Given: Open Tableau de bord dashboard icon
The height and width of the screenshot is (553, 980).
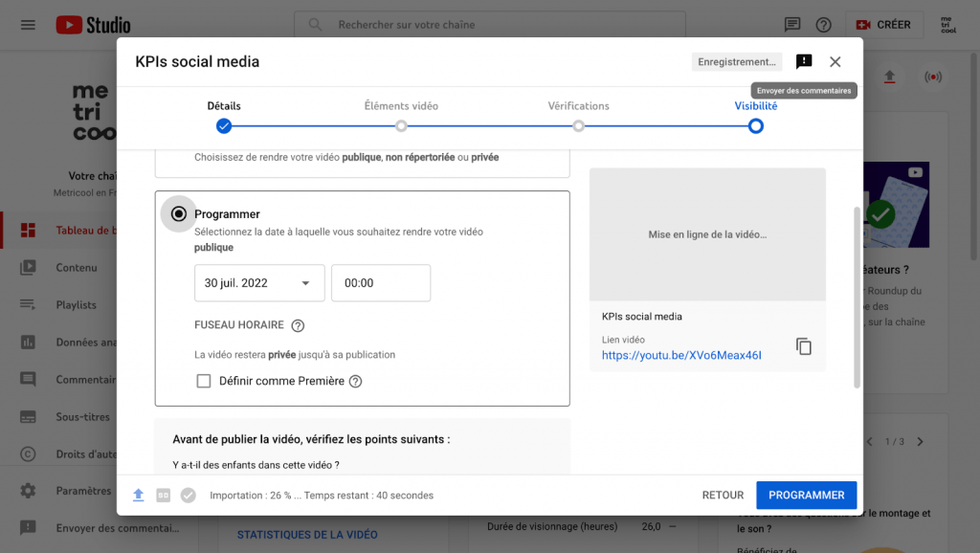Looking at the screenshot, I should coord(28,230).
